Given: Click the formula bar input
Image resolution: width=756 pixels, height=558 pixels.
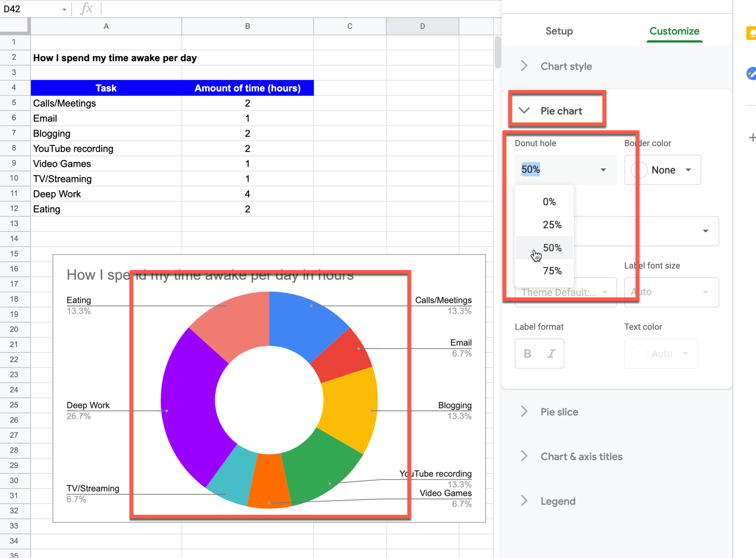Looking at the screenshot, I should click(300, 9).
